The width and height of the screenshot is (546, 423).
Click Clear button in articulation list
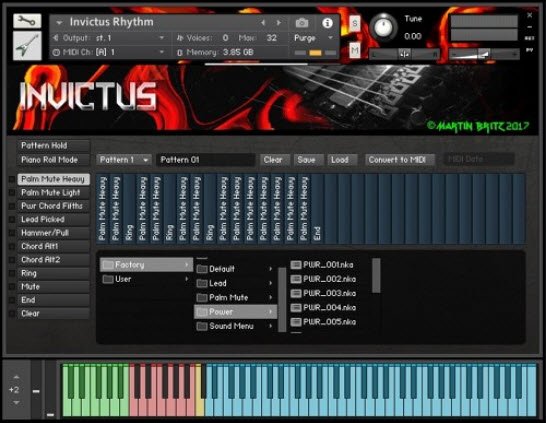(x=53, y=313)
